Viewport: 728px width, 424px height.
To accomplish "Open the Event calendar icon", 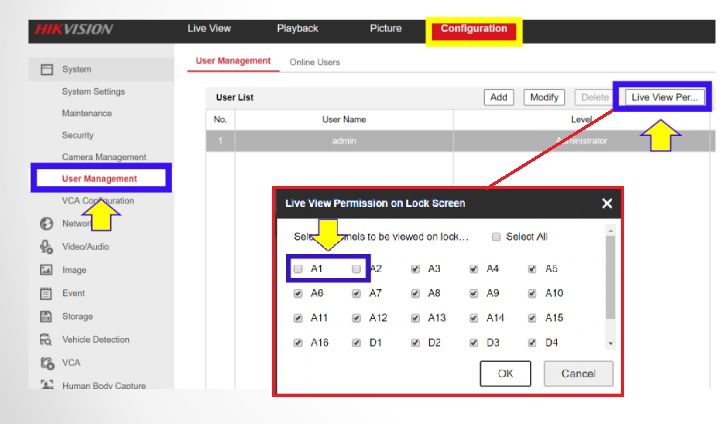I will point(46,293).
